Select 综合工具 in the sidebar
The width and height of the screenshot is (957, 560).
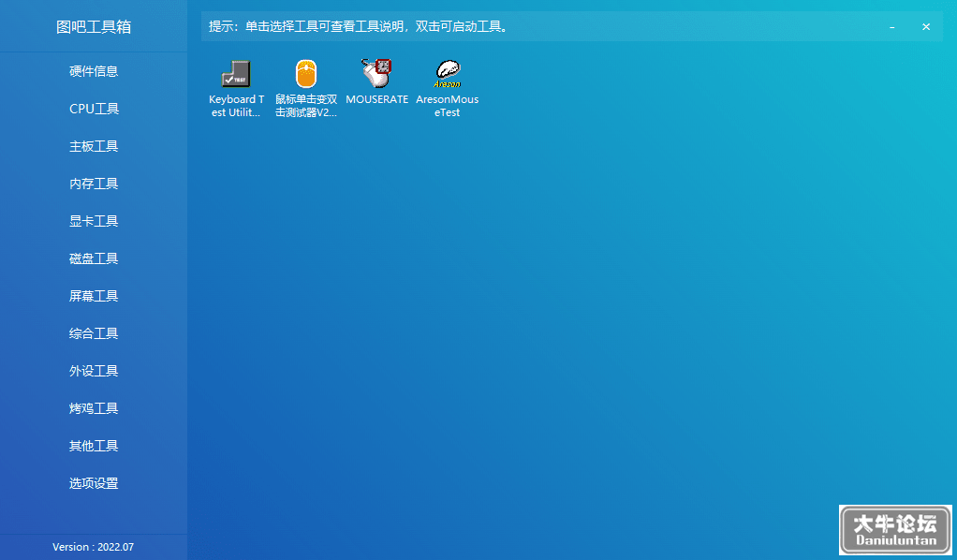point(94,333)
